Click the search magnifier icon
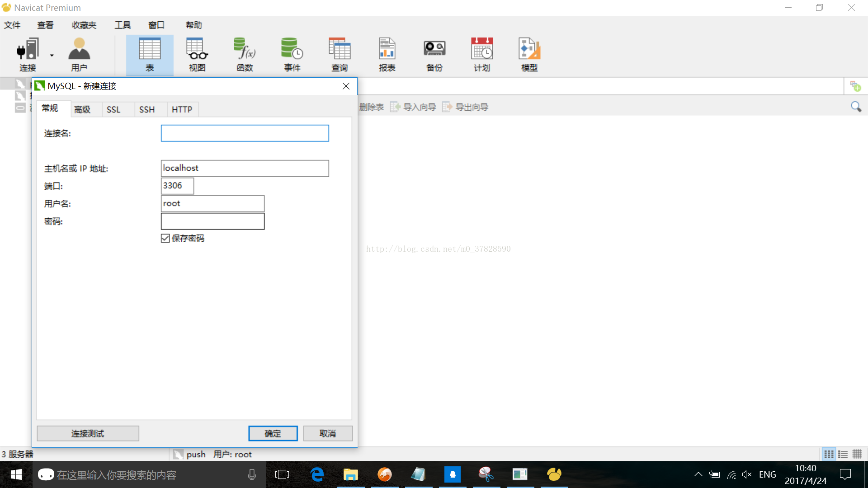Image resolution: width=868 pixels, height=488 pixels. click(856, 107)
